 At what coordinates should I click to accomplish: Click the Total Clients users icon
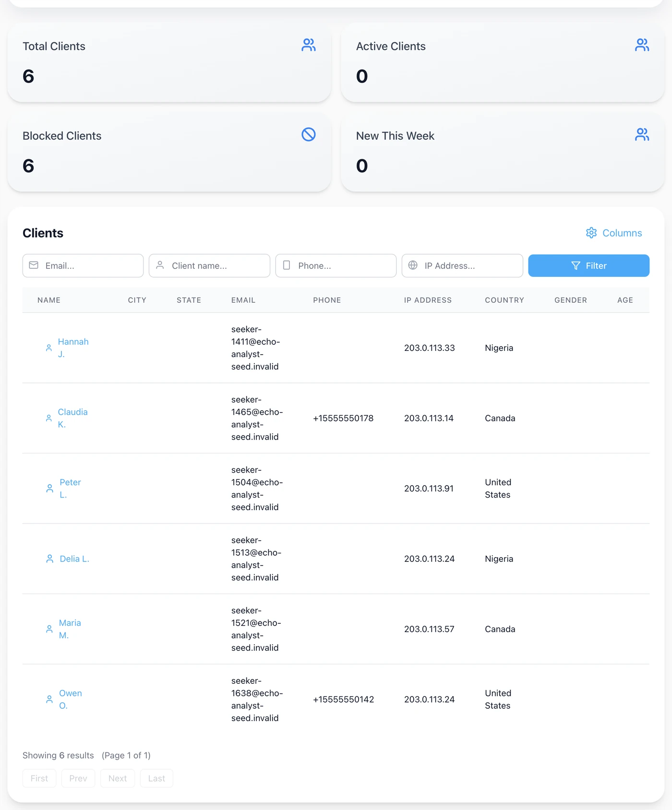308,45
